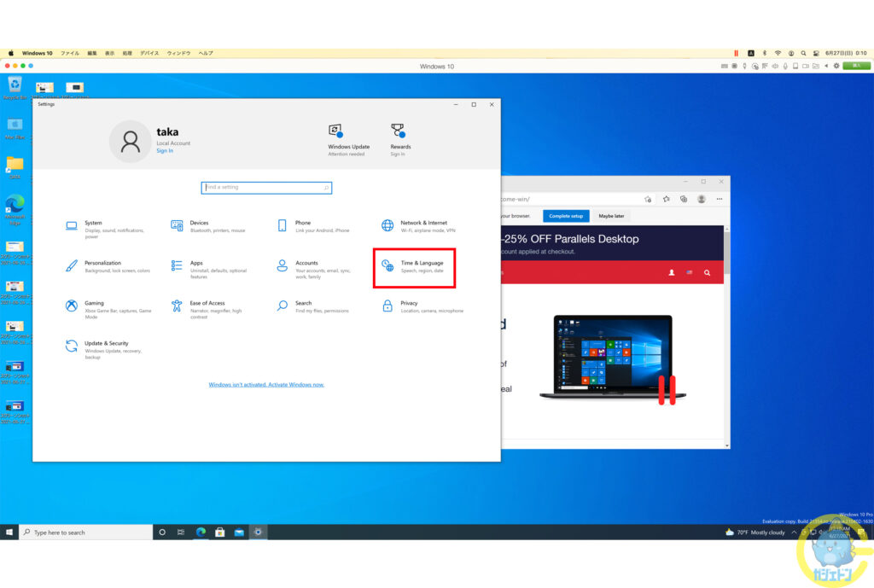Click the DATA folder on desktop
The height and width of the screenshot is (588, 874).
pyautogui.click(x=15, y=167)
